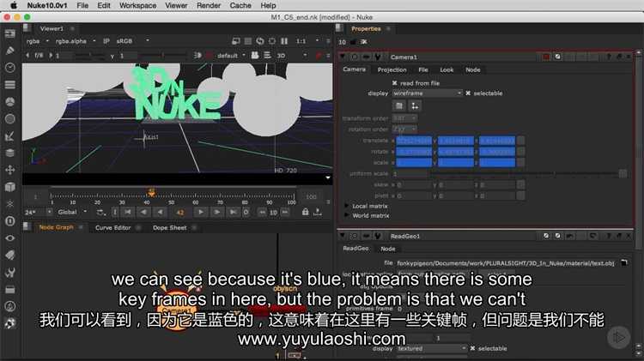The image size is (644, 361).
Task: Click the play backward button
Action: [x=160, y=212]
